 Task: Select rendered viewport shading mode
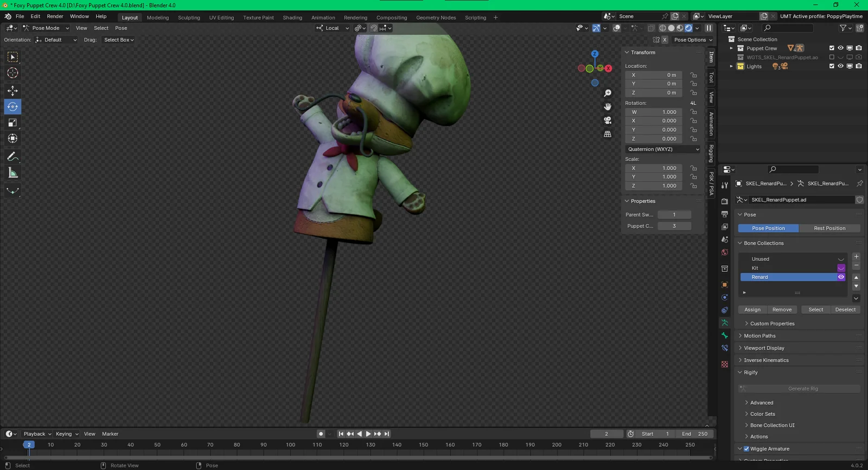point(688,28)
